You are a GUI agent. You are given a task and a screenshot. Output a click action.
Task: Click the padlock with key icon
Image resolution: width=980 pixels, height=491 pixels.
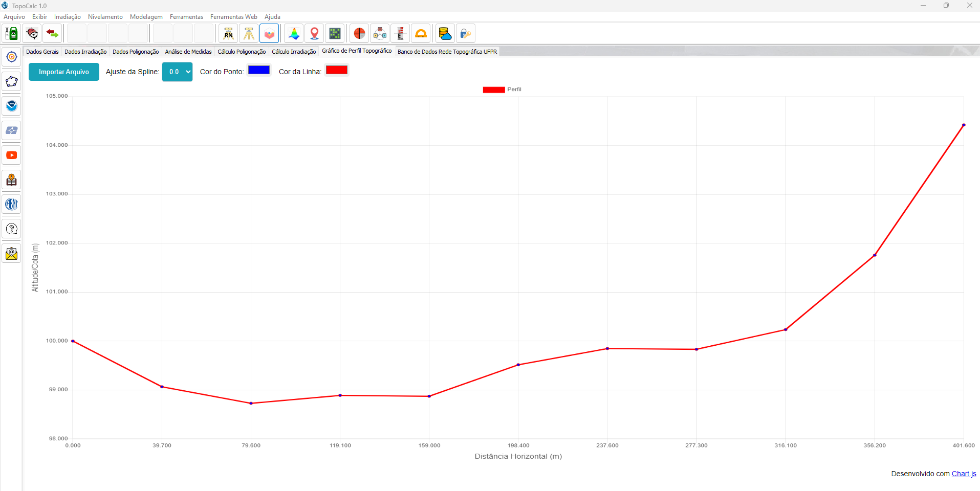(x=466, y=34)
